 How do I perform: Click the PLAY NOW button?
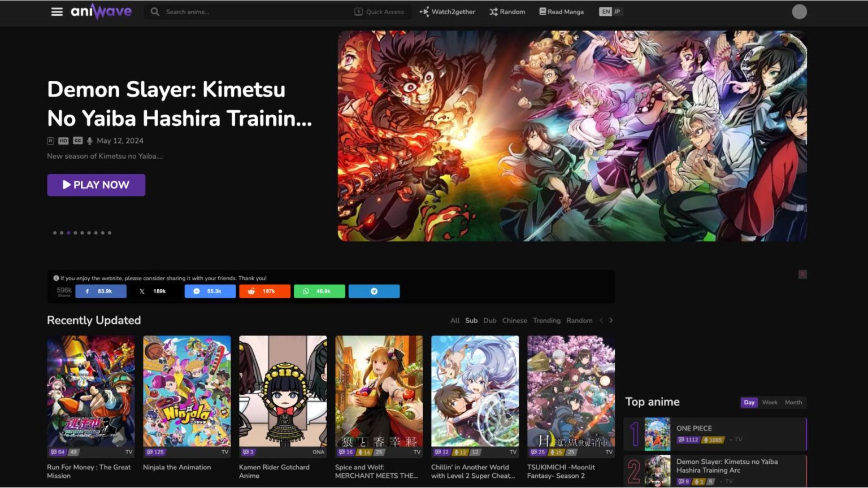[x=96, y=185]
